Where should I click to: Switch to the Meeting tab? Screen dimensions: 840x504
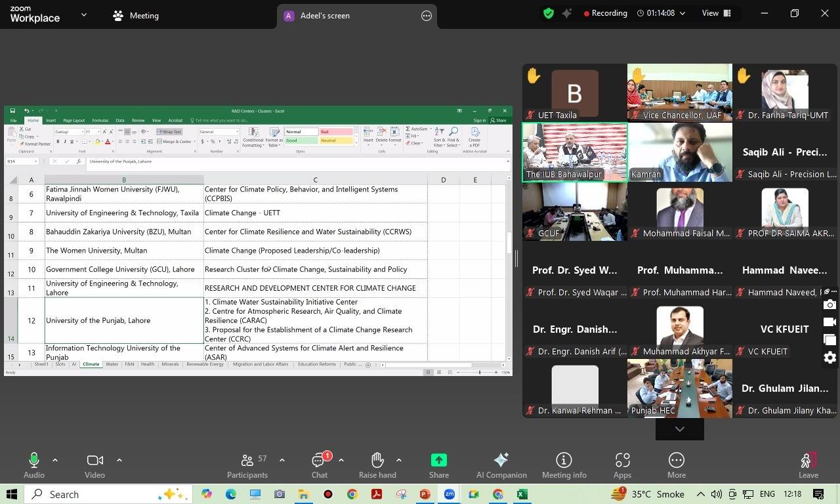[x=136, y=16]
